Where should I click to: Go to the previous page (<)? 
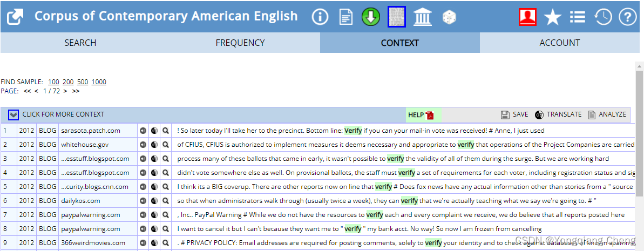tap(36, 91)
